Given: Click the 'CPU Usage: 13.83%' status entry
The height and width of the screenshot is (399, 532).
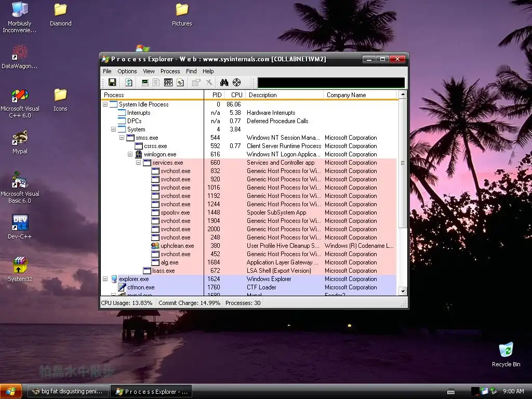Looking at the screenshot, I should click(127, 303).
